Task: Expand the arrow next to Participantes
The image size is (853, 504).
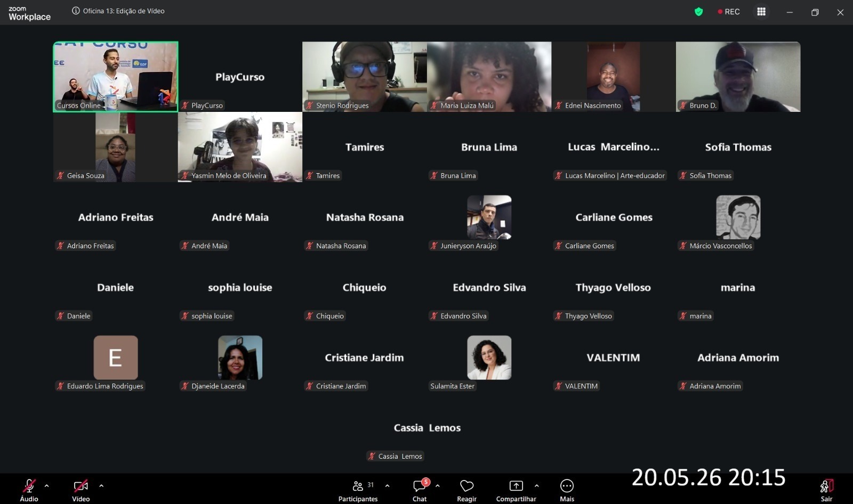Action: 387,486
